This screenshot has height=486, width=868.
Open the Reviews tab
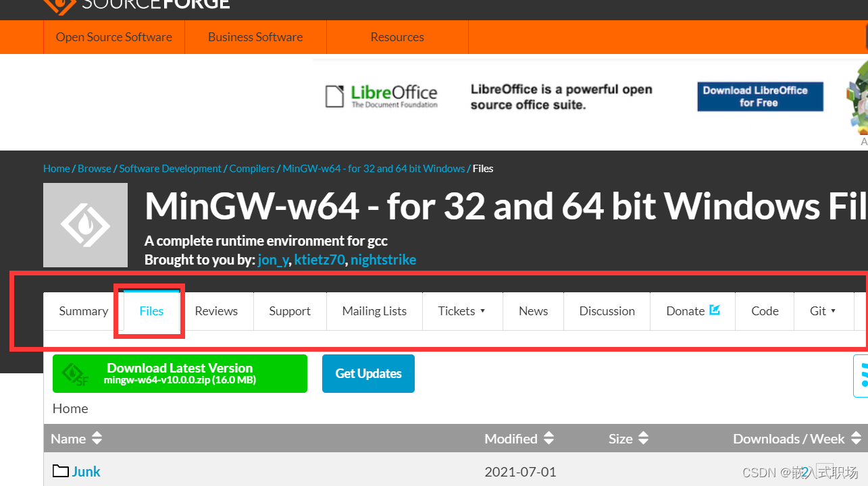pyautogui.click(x=216, y=311)
